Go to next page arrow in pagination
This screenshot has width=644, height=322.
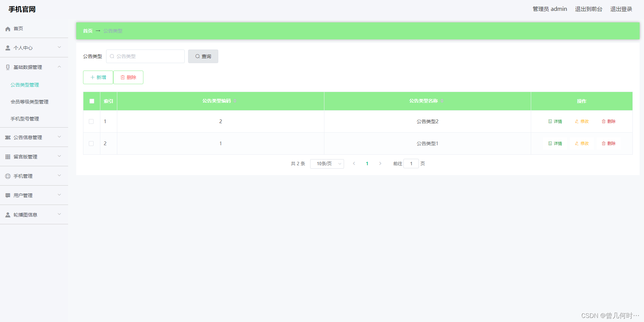pos(380,164)
